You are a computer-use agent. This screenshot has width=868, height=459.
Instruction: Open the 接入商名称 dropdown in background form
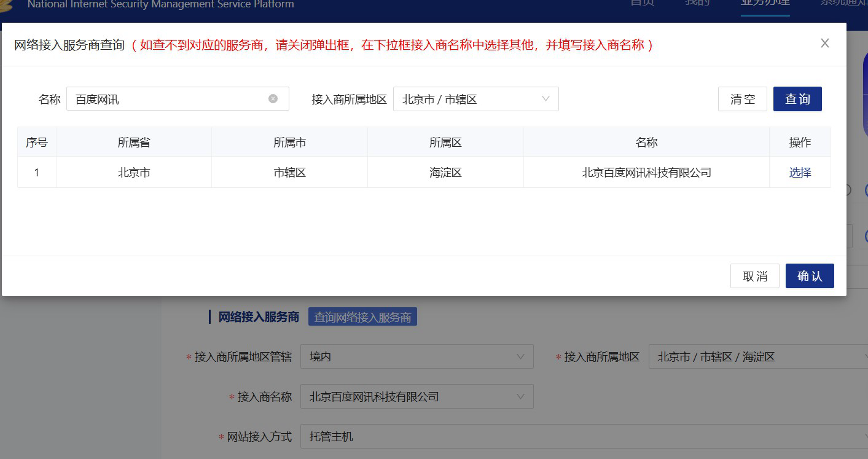tap(416, 396)
